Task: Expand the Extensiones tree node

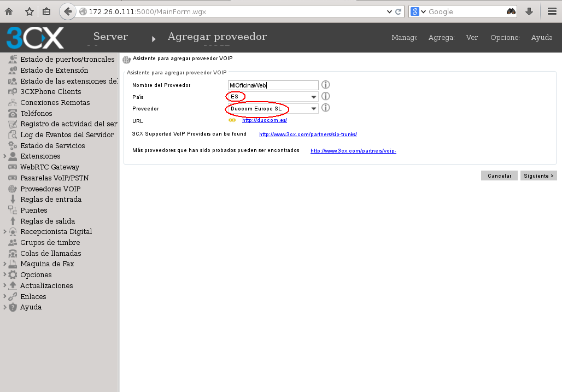Action: coord(4,156)
